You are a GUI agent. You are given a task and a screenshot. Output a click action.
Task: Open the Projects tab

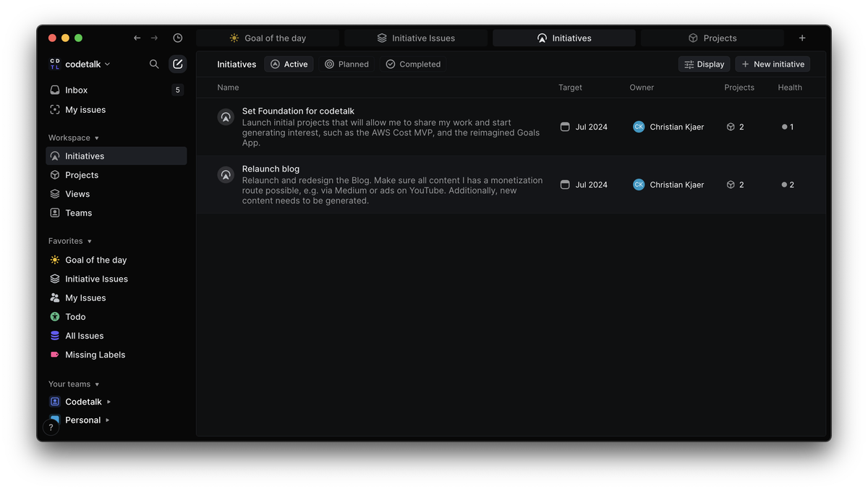pyautogui.click(x=712, y=38)
